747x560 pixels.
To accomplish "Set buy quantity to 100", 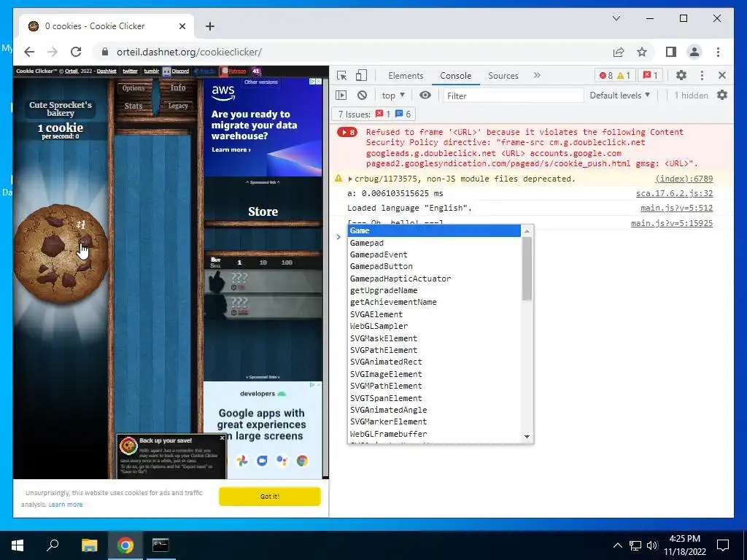I will click(x=287, y=262).
